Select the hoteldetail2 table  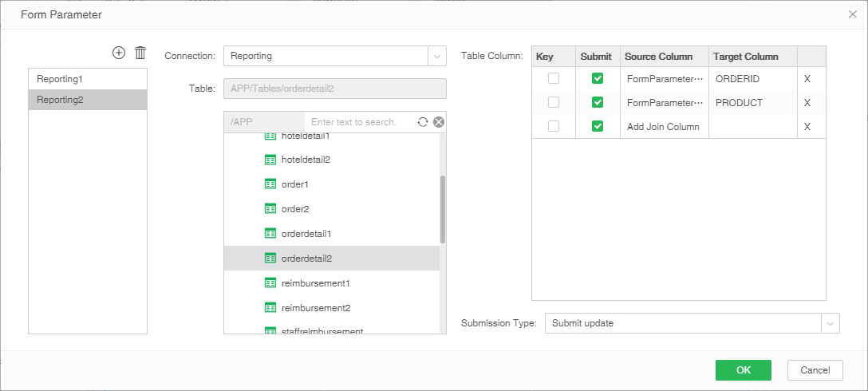(x=306, y=160)
